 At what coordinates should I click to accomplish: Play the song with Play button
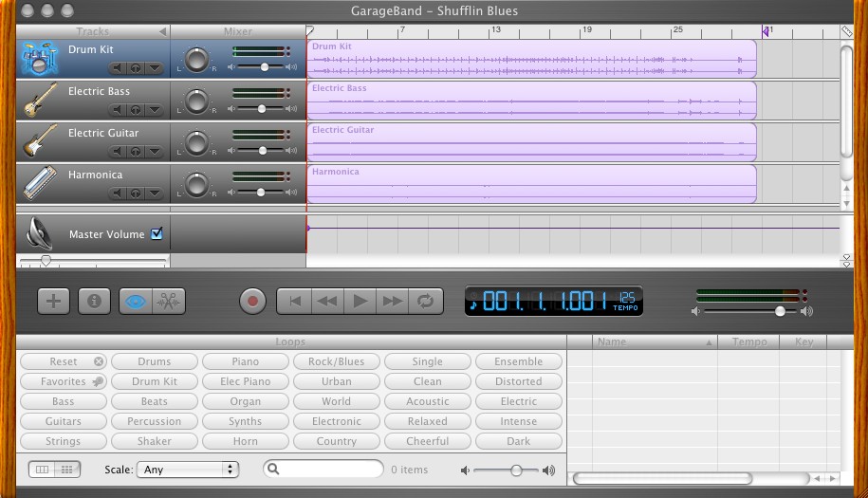(360, 302)
